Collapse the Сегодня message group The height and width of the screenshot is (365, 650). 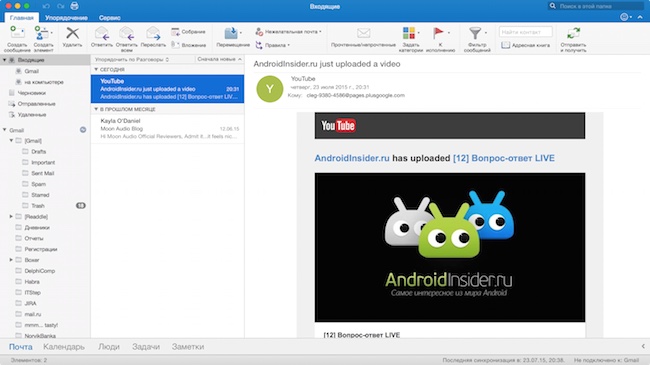(x=96, y=69)
